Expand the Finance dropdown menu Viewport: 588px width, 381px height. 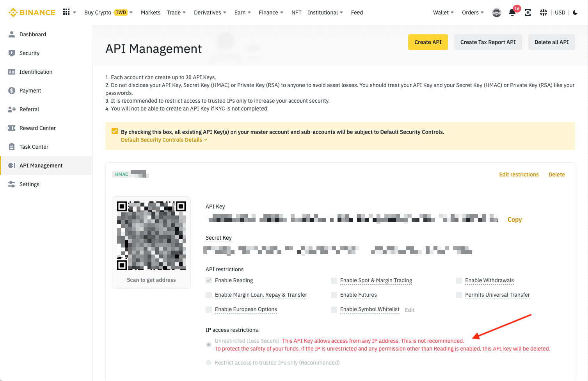point(271,12)
